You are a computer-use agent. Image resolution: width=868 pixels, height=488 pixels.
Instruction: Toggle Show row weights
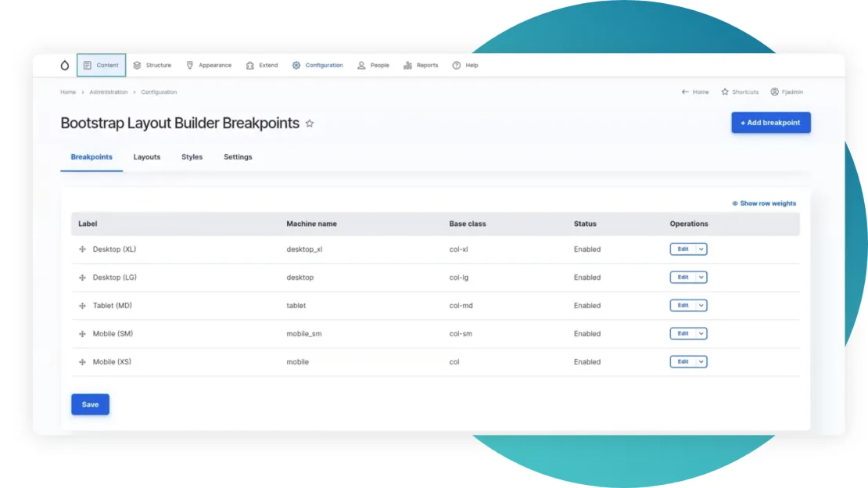pos(764,203)
